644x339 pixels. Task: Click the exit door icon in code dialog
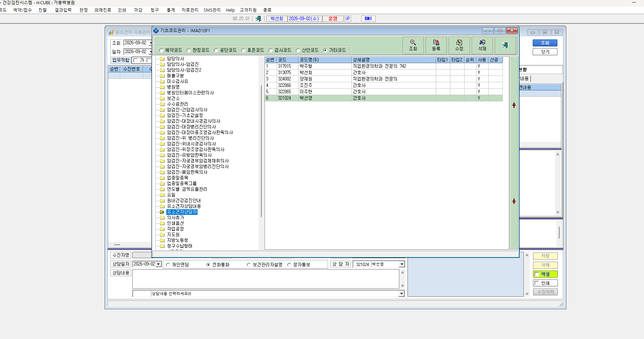tap(505, 45)
